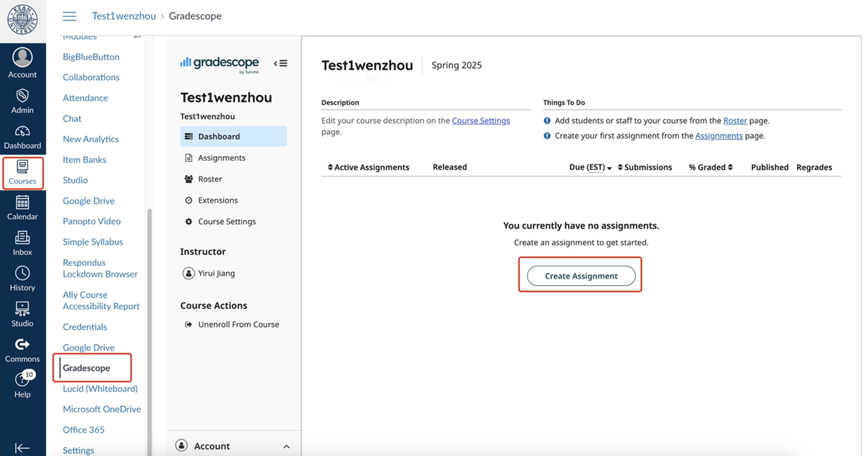Open Attendance in the course menu
Screen dimensions: 868x456
85,98
